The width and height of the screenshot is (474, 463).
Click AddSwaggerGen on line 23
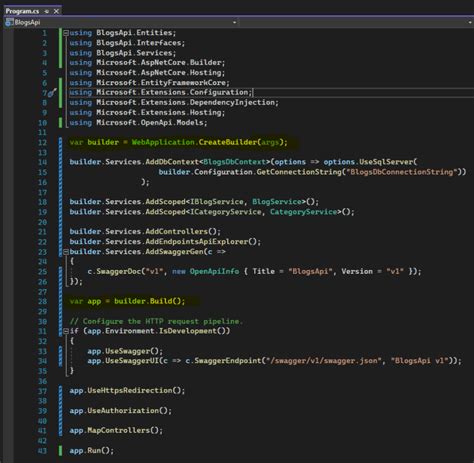click(x=174, y=252)
